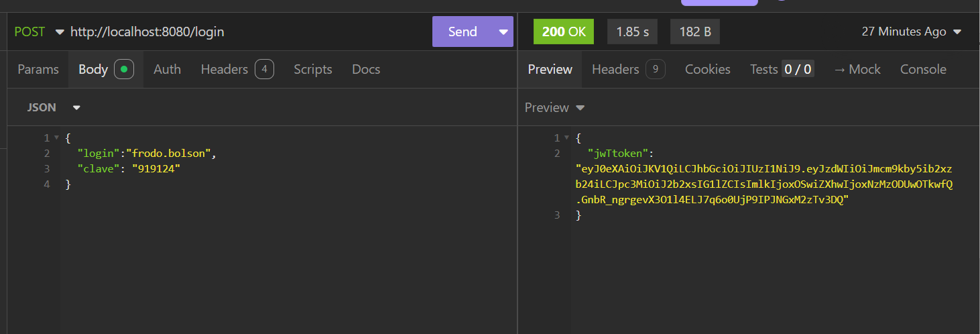Collapse the request JSON body fold arrow

click(x=56, y=138)
